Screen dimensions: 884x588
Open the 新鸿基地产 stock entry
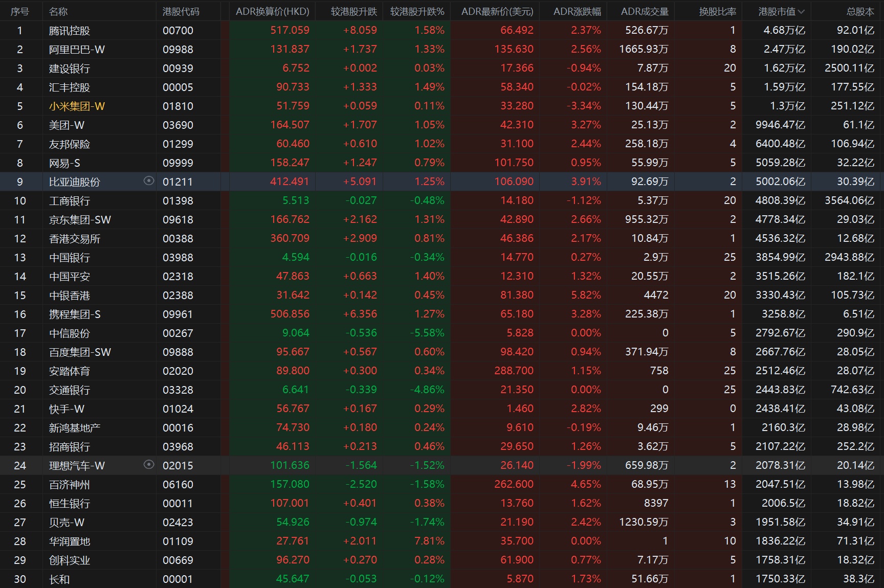pos(75,428)
